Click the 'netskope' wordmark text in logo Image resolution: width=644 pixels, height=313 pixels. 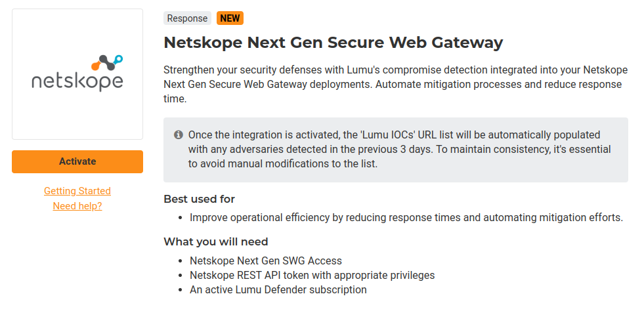tap(77, 81)
